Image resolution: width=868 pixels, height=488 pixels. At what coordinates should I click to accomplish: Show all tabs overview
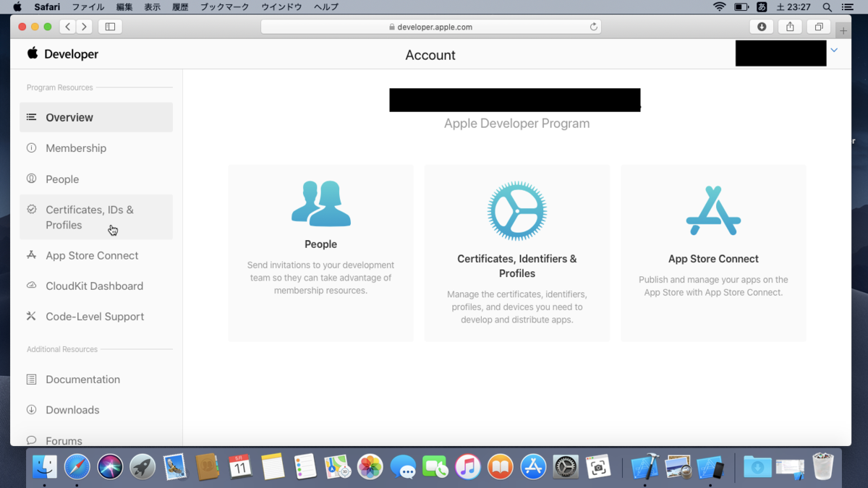tap(819, 27)
